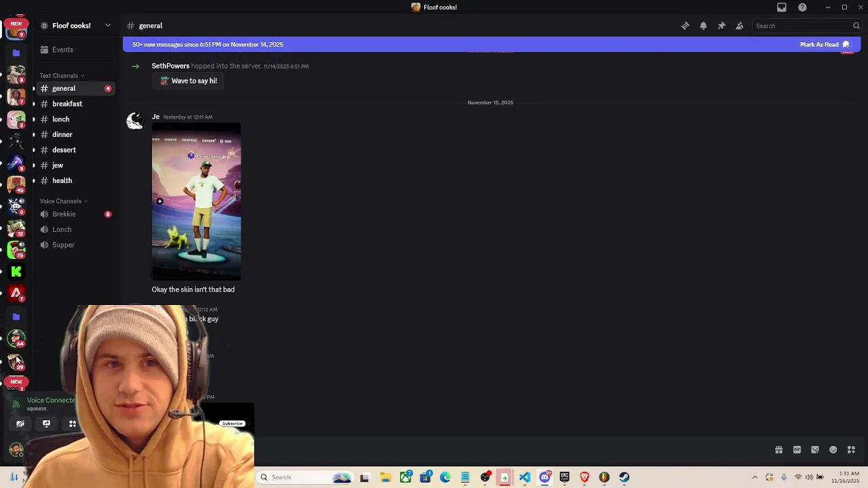Open the server icon with badge 12
The height and width of the screenshot is (488, 868).
[16, 228]
